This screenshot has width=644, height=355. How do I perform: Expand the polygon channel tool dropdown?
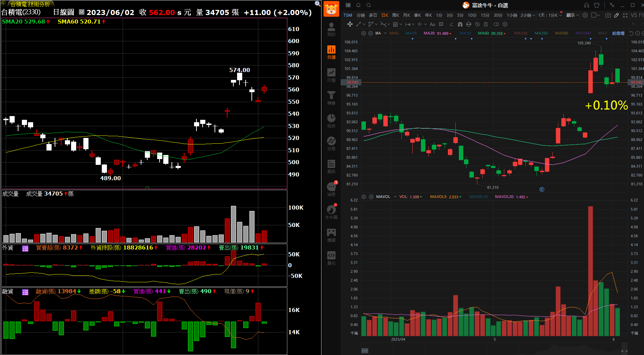376,24
